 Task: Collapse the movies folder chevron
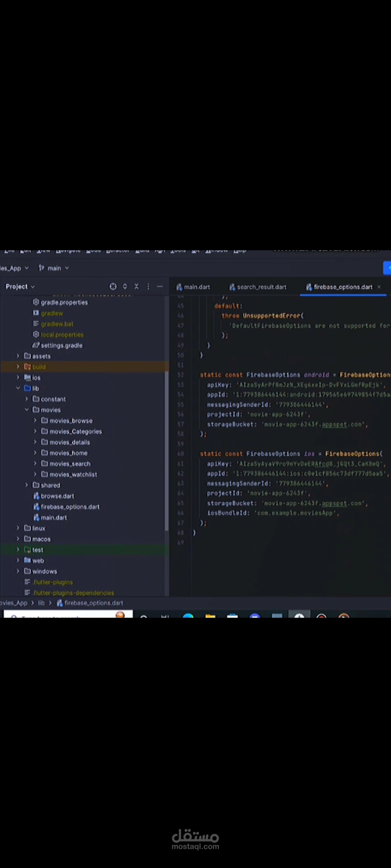pos(26,410)
